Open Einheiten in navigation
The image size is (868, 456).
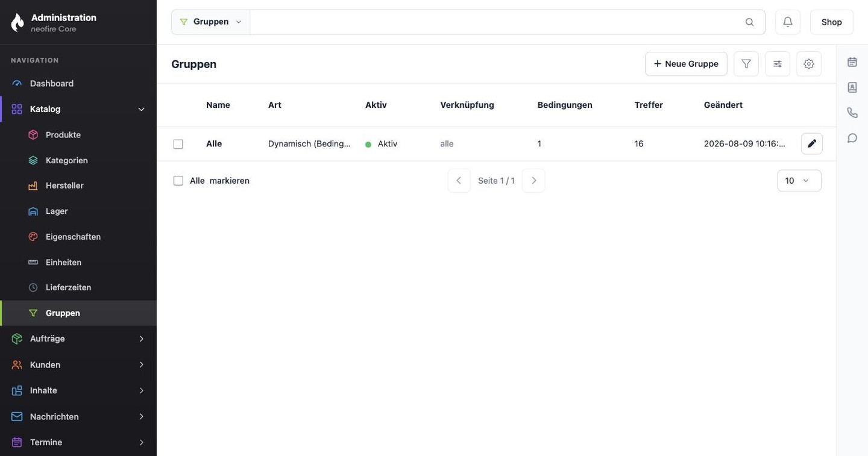tap(79, 262)
